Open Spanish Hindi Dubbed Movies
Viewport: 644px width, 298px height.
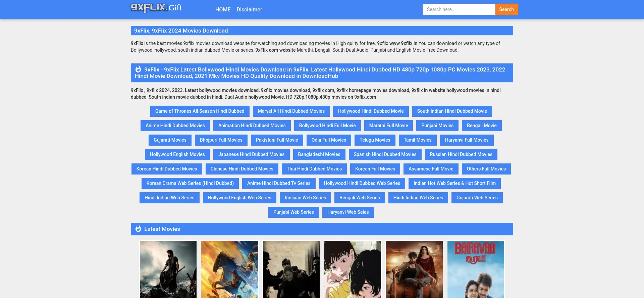tap(385, 154)
